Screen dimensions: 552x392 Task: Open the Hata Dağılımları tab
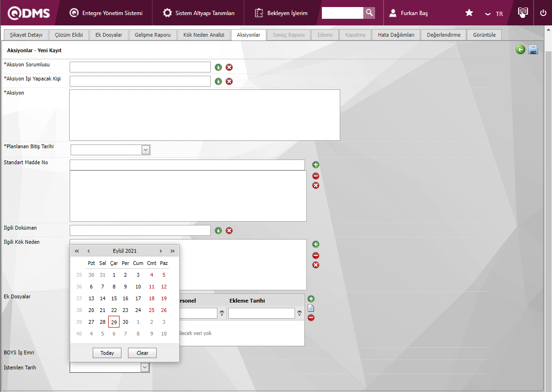(396, 35)
